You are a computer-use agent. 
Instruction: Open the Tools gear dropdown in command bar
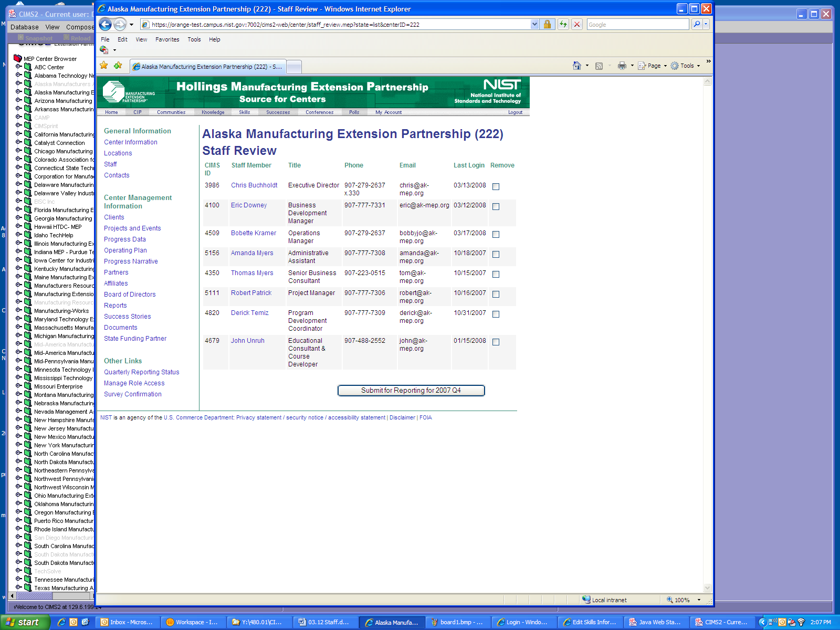[x=685, y=66]
